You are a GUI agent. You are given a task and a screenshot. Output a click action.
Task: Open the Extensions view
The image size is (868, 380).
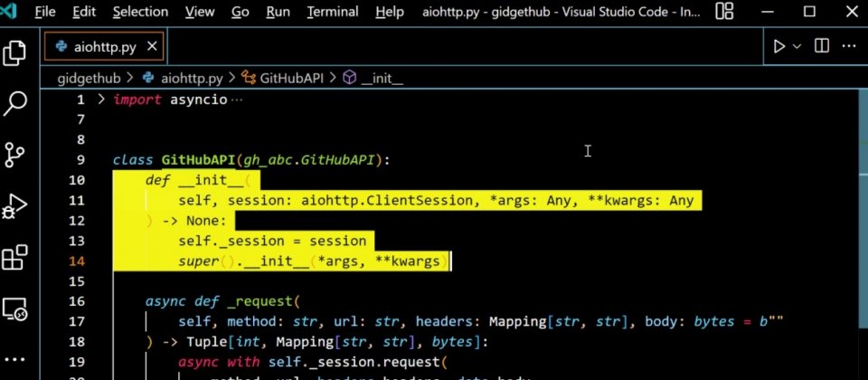(15, 257)
